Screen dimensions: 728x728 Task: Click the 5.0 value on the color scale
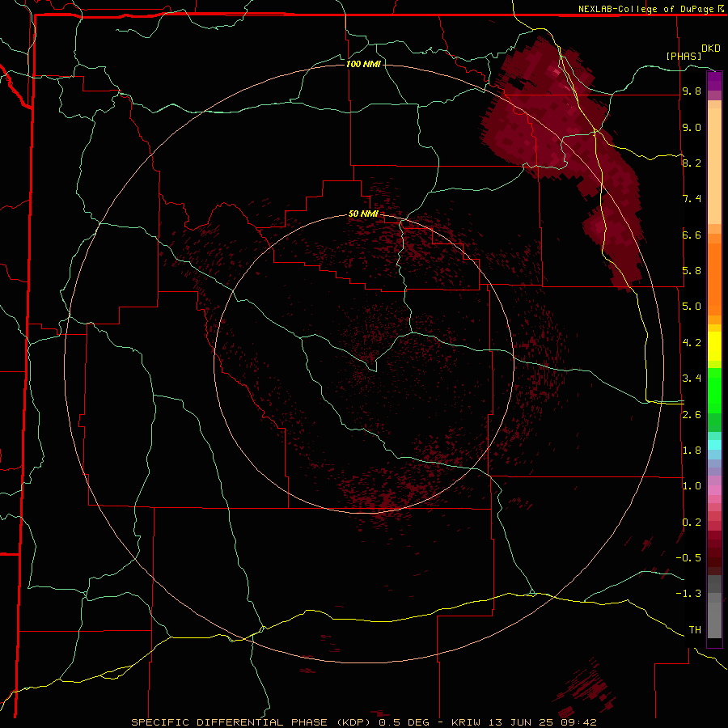pyautogui.click(x=692, y=307)
